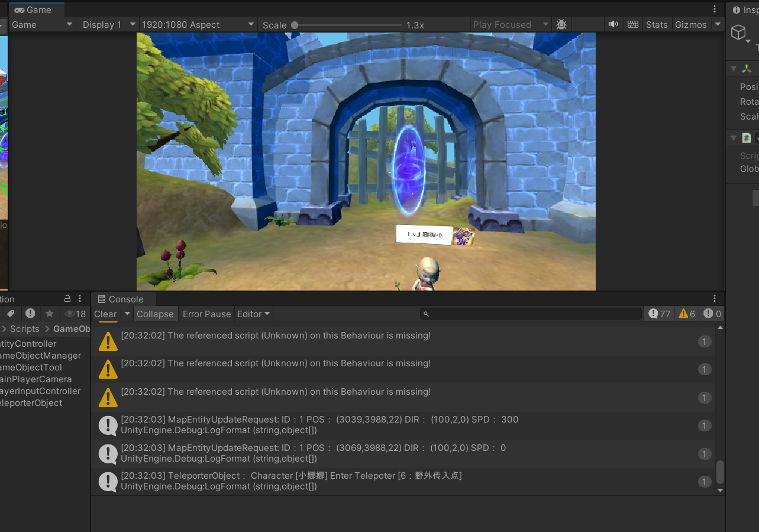The height and width of the screenshot is (532, 759).
Task: Open the 1920:1080 Aspect dropdown
Action: (x=198, y=24)
